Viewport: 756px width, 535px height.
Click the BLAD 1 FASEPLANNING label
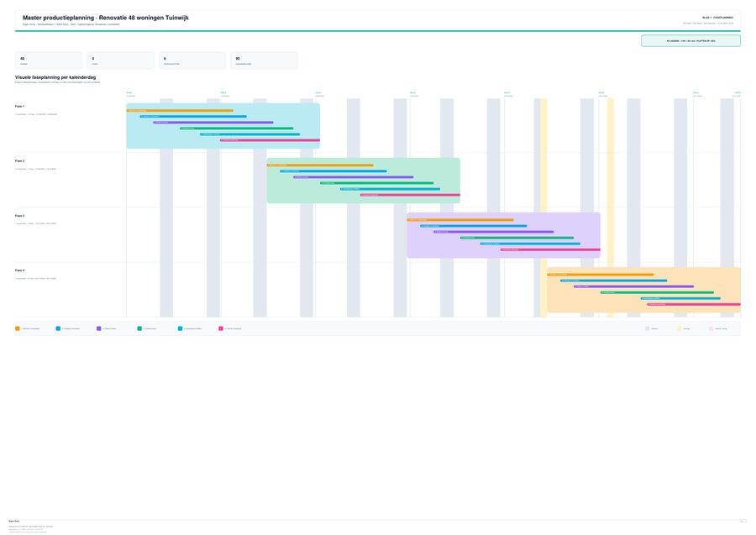pos(717,18)
